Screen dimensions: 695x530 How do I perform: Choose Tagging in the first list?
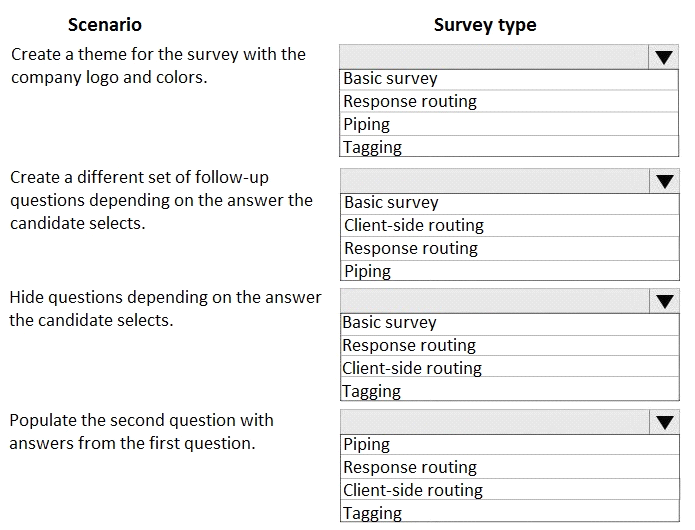(x=509, y=146)
